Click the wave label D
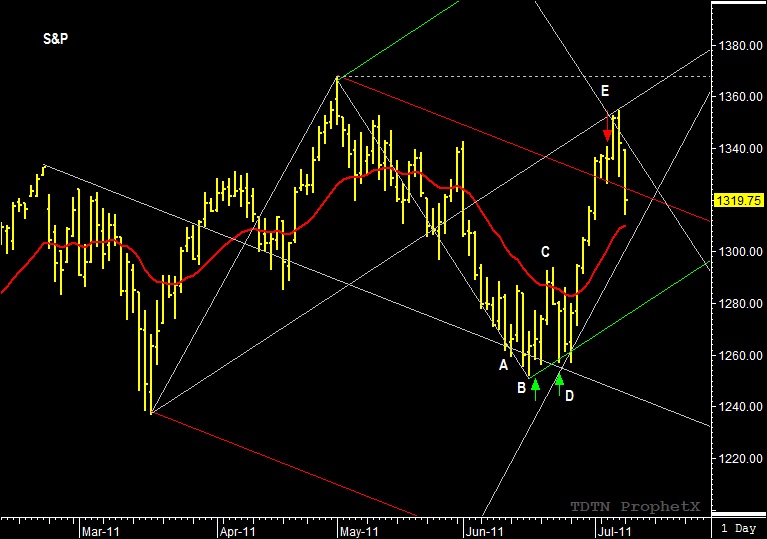The width and height of the screenshot is (767, 539). tap(569, 396)
